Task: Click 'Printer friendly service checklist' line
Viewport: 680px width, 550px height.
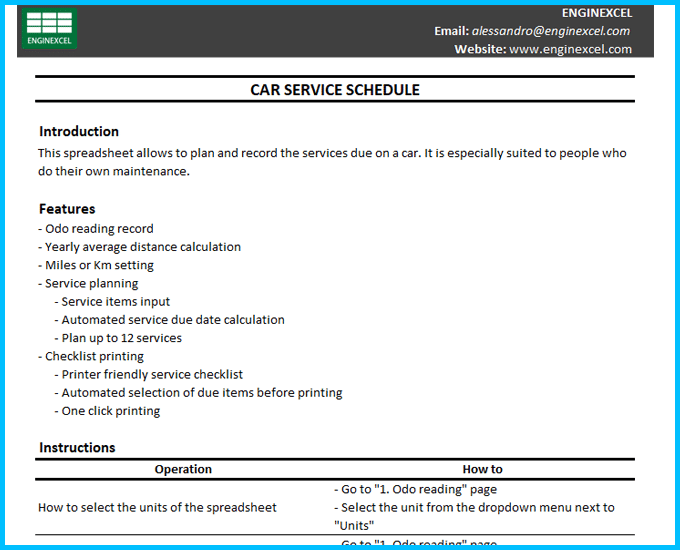Action: [149, 374]
